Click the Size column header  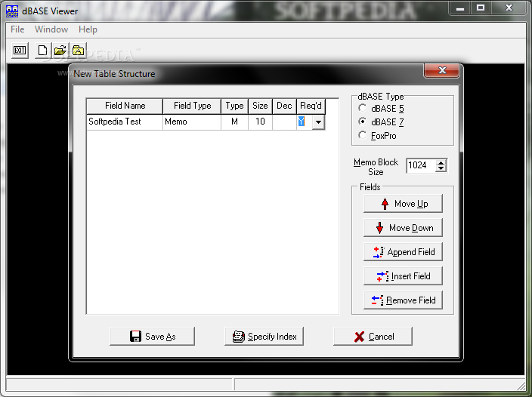tap(260, 106)
